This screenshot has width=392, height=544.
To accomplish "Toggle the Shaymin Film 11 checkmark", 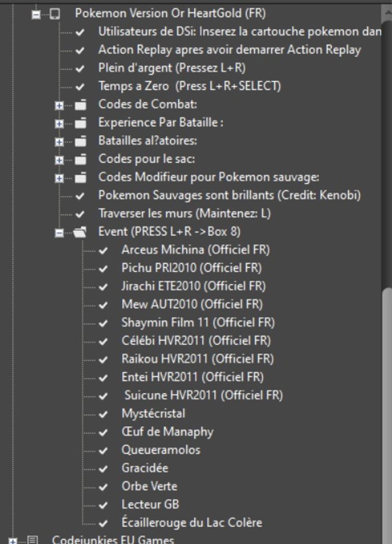I will pos(103,323).
